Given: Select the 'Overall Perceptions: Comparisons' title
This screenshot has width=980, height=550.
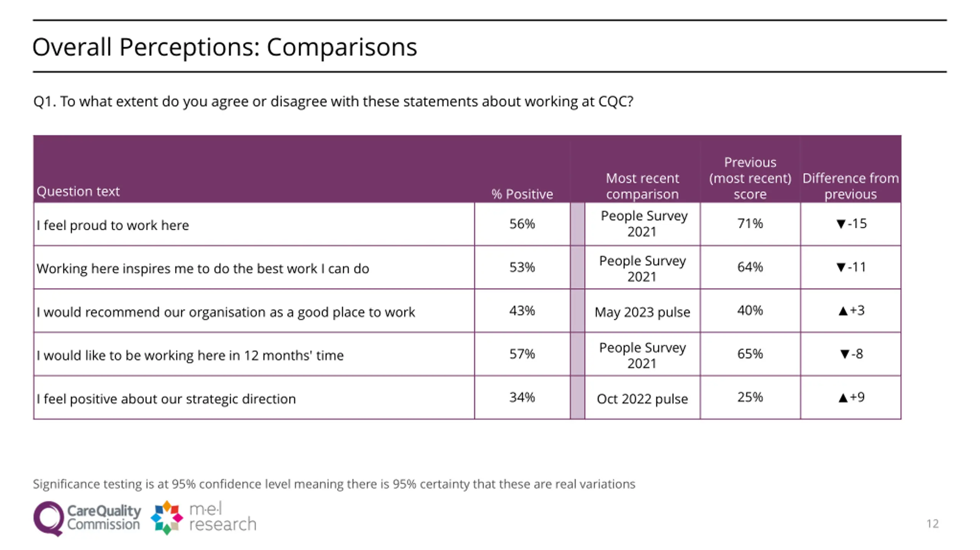Looking at the screenshot, I should click(x=225, y=47).
